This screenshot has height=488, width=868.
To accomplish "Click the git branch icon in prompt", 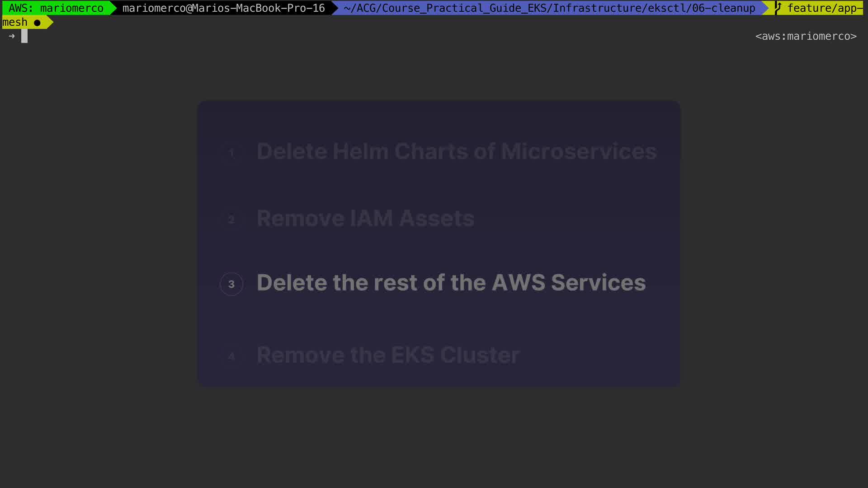I will point(778,8).
